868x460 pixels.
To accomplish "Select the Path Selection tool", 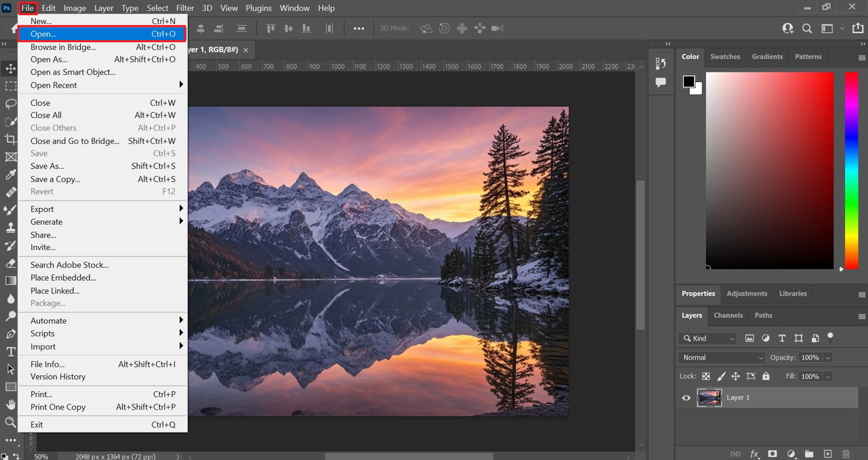I will tap(10, 369).
